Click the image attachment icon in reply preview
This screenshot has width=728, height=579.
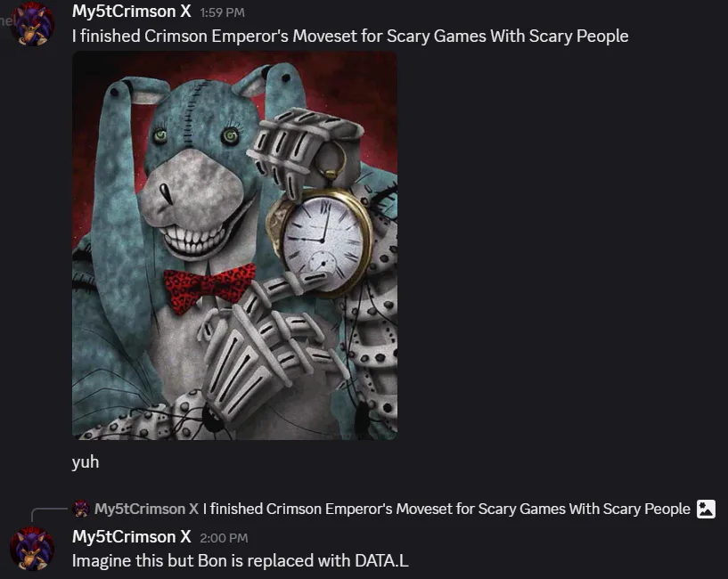click(706, 509)
